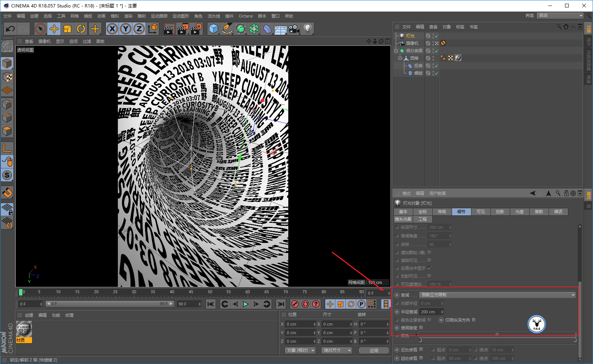
Task: Pick the Rotate tool in the top toolbar
Action: tap(81, 29)
